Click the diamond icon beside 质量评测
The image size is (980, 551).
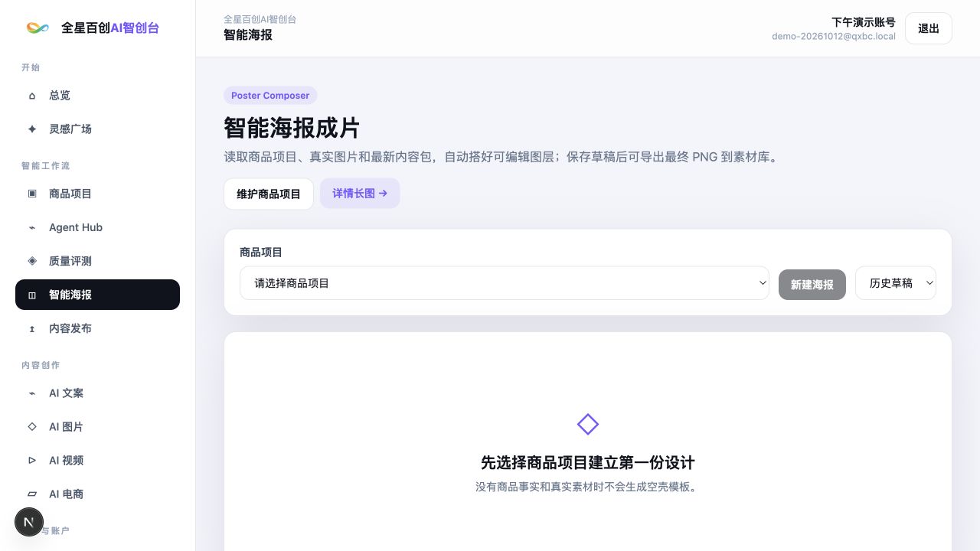coord(32,261)
